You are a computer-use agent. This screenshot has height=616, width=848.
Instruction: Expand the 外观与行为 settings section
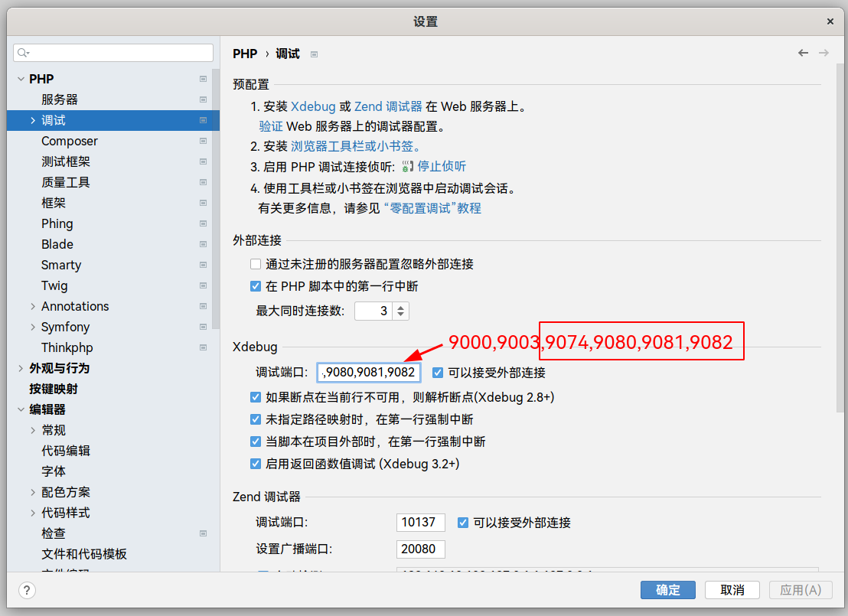(21, 368)
